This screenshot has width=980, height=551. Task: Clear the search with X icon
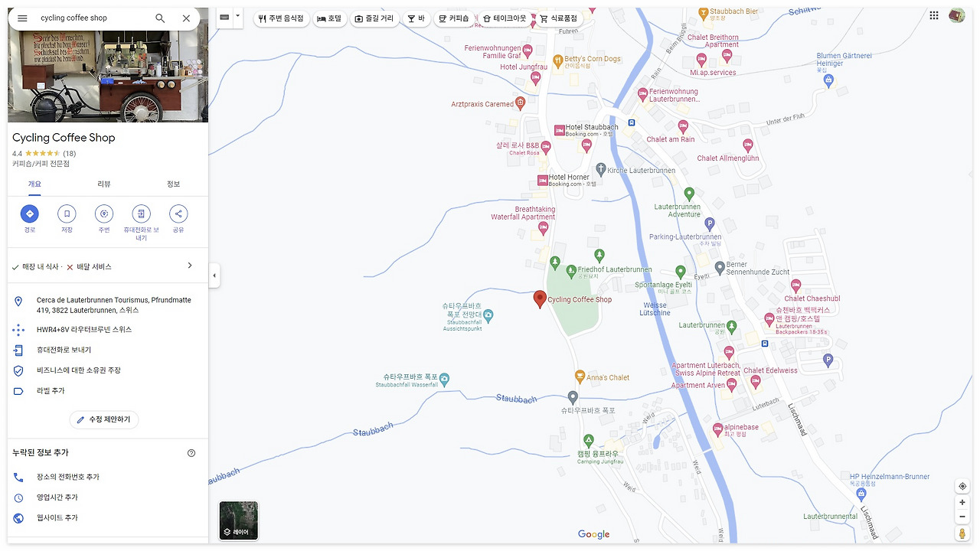[186, 18]
